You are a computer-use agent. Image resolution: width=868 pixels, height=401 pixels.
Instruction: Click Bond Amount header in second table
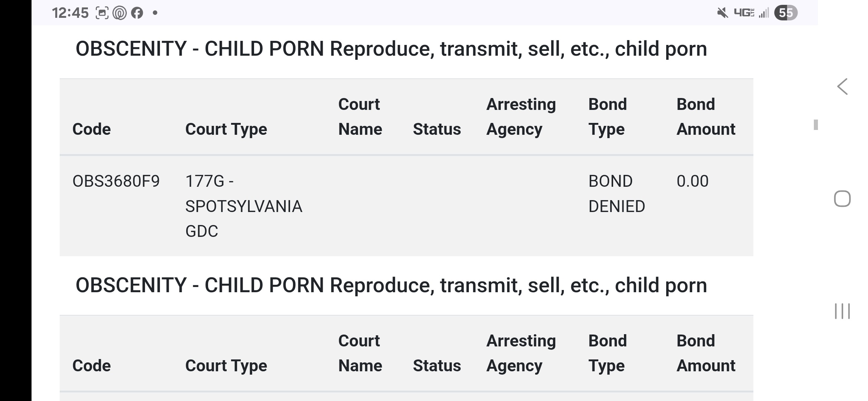point(706,353)
